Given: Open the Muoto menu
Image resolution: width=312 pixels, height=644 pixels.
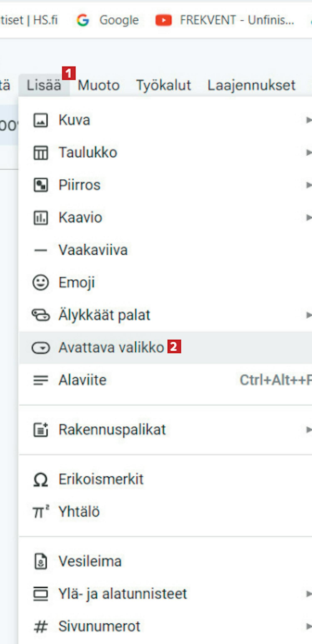Looking at the screenshot, I should [99, 85].
